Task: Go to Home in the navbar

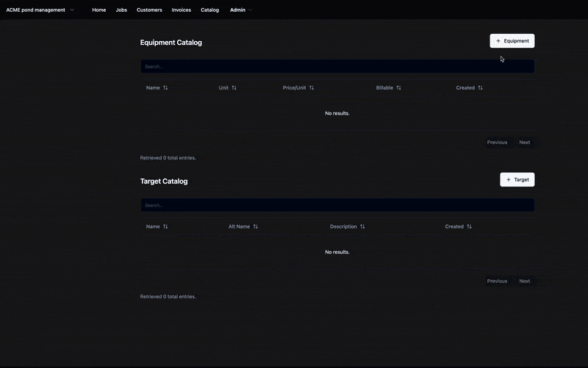Action: [x=99, y=10]
